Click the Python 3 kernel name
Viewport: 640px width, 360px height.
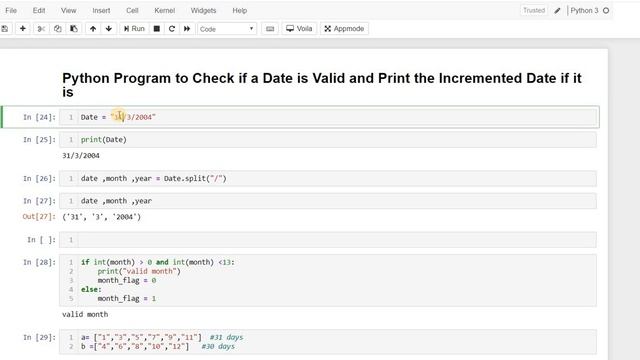tap(584, 11)
